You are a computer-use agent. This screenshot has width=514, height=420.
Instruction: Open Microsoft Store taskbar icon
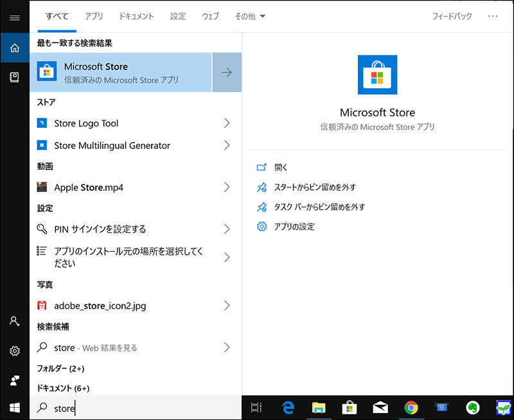click(x=350, y=408)
